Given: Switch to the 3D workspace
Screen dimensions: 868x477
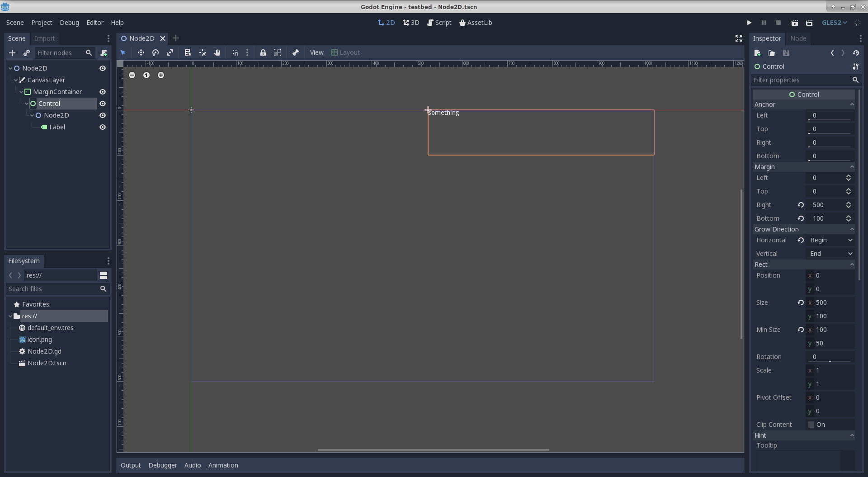Looking at the screenshot, I should coord(410,22).
